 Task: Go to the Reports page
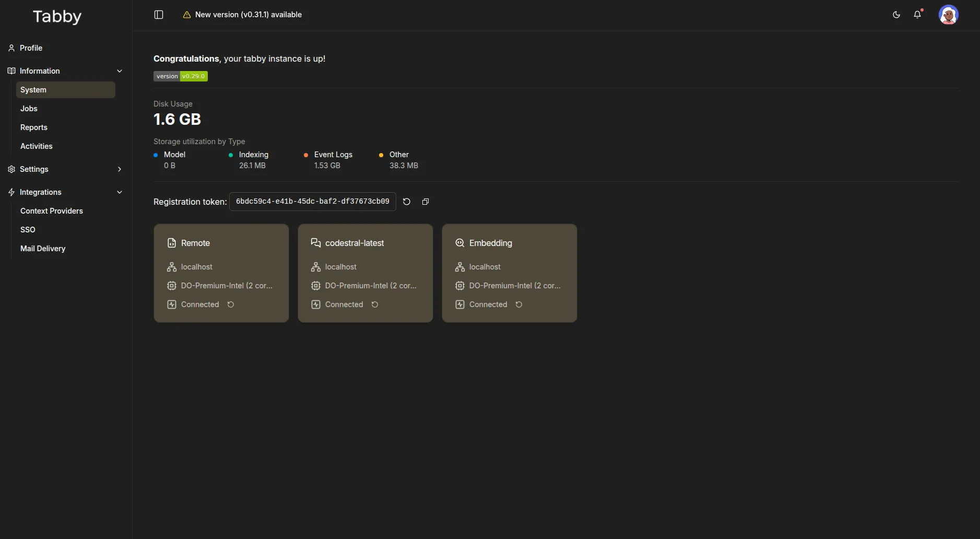[34, 127]
